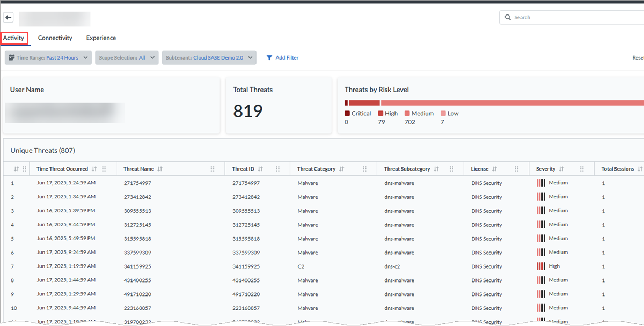Sort the Threat ID column

pos(260,169)
